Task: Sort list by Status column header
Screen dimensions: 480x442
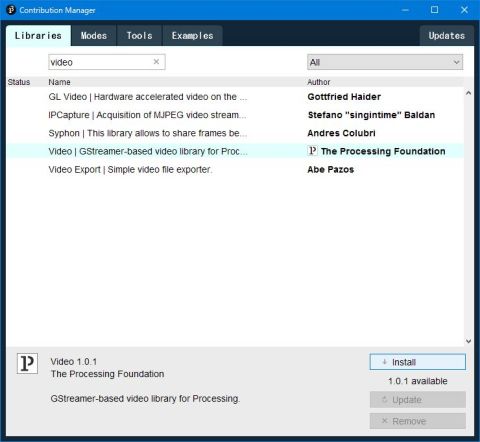Action: tap(19, 82)
